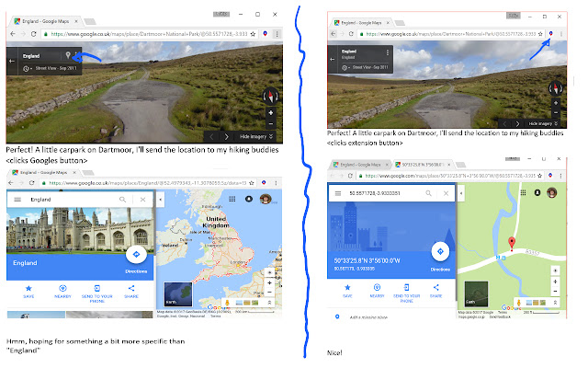
Task: Show next image in top-left Street View strip
Action: pos(227,137)
